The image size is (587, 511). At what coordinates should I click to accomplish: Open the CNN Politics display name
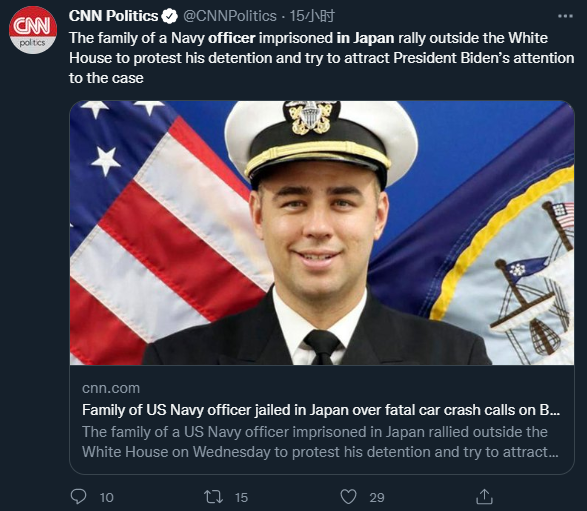click(113, 16)
